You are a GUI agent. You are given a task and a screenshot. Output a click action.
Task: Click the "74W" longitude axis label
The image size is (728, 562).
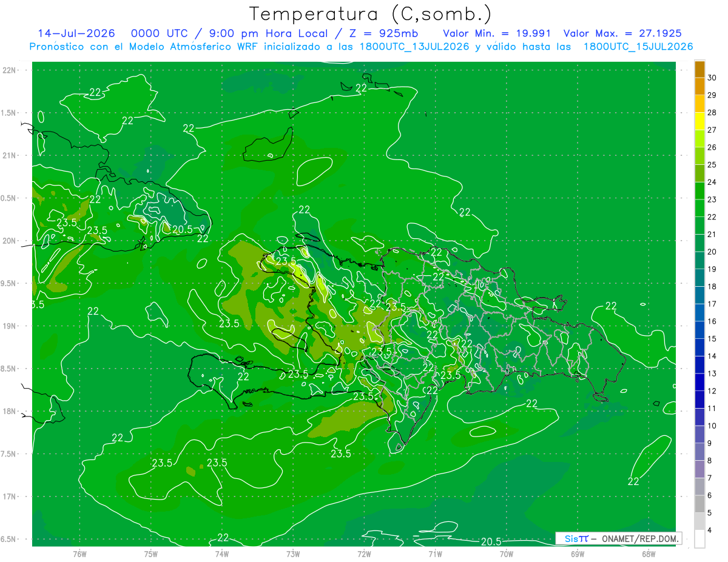(221, 554)
